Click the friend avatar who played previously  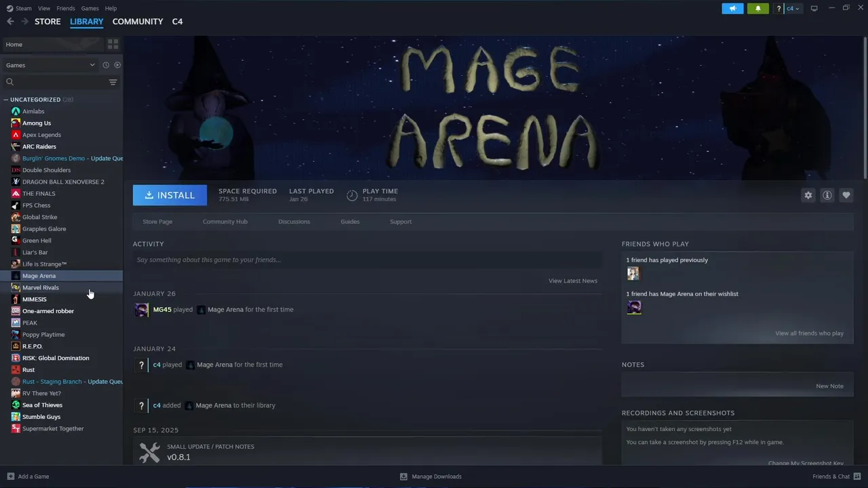coord(633,273)
